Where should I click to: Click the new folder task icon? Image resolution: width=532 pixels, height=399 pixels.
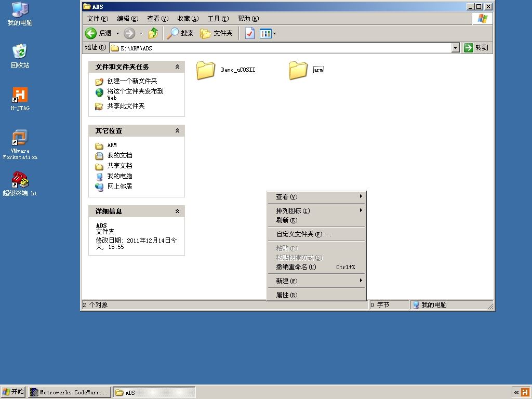click(99, 82)
